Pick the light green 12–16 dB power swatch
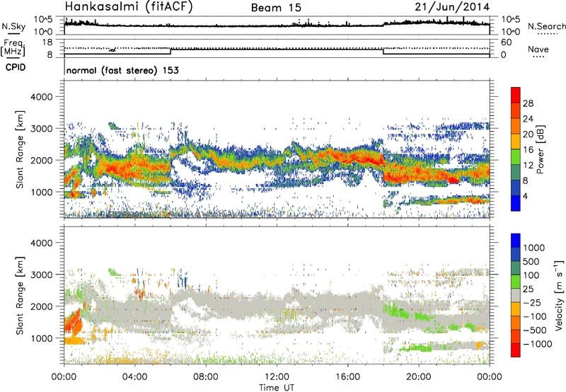 [516, 156]
